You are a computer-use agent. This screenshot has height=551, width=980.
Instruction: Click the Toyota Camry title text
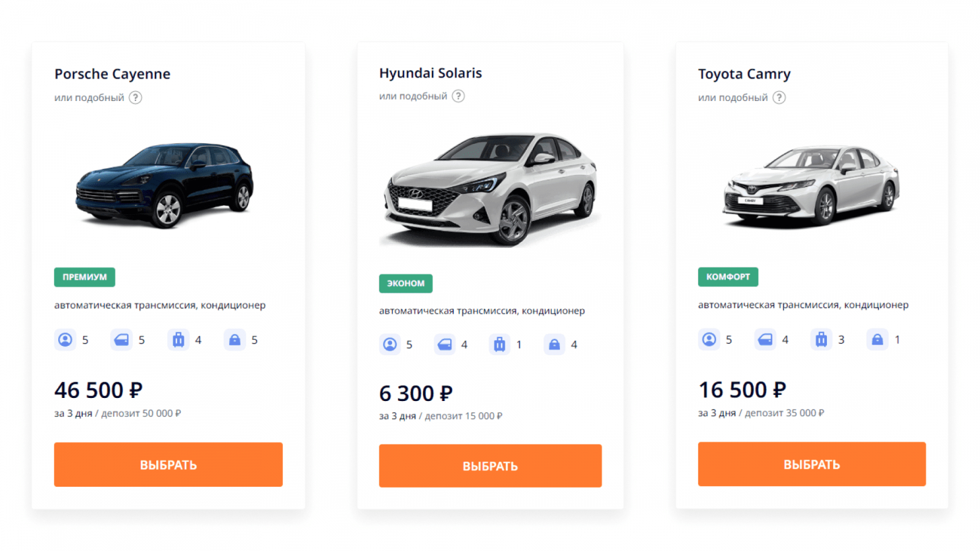coord(744,74)
